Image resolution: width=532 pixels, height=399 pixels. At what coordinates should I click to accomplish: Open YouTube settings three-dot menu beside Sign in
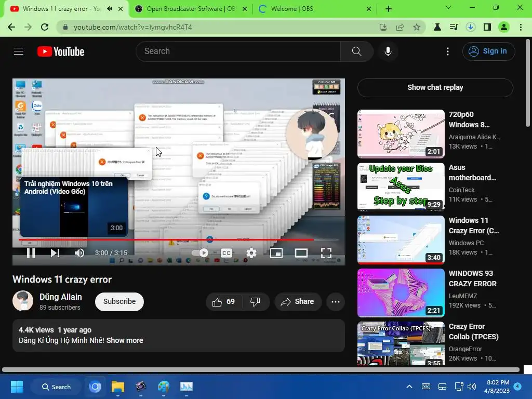[448, 51]
